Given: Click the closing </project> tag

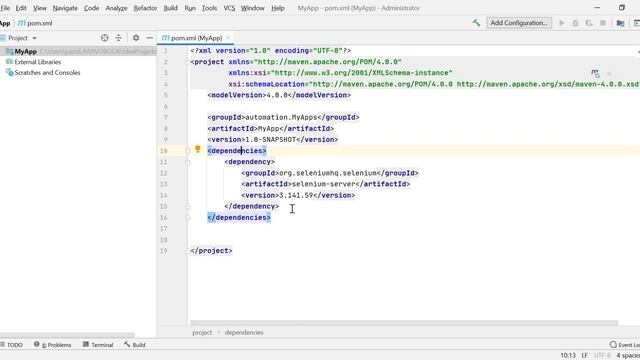Looking at the screenshot, I should tap(211, 251).
